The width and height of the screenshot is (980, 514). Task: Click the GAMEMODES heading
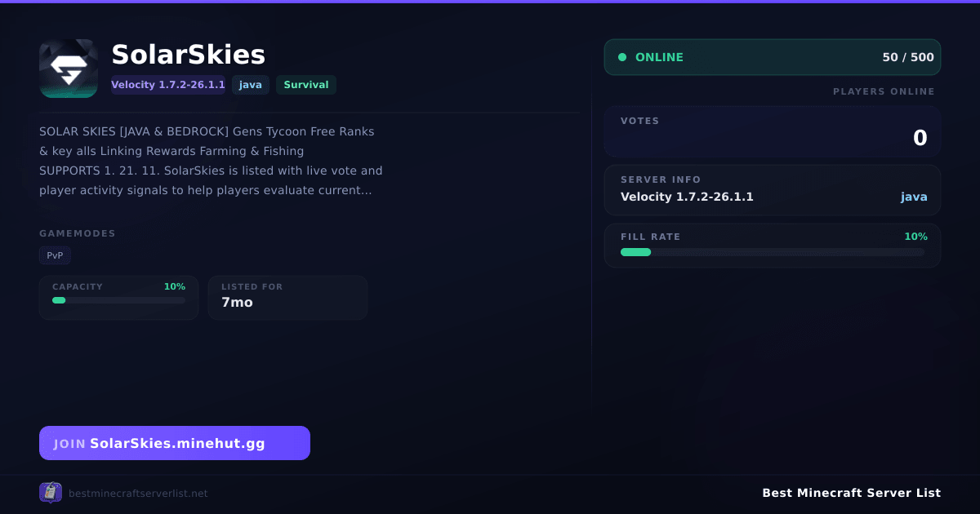(78, 233)
